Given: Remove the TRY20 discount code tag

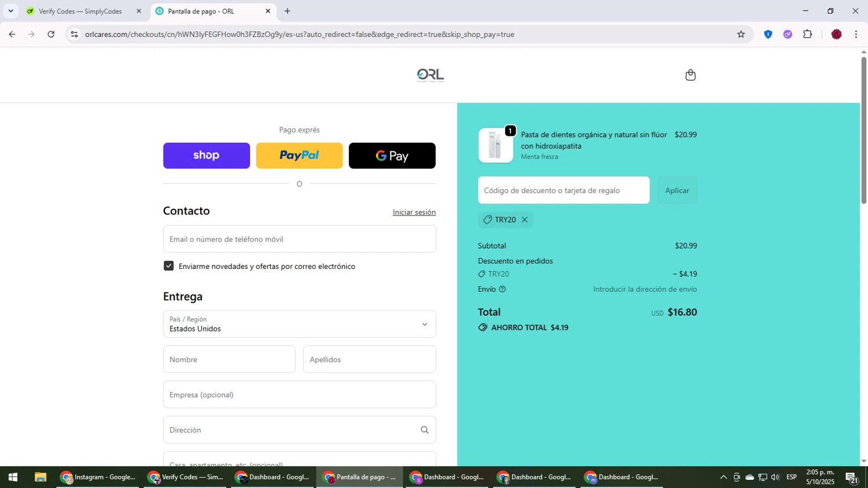Looking at the screenshot, I should tap(524, 220).
